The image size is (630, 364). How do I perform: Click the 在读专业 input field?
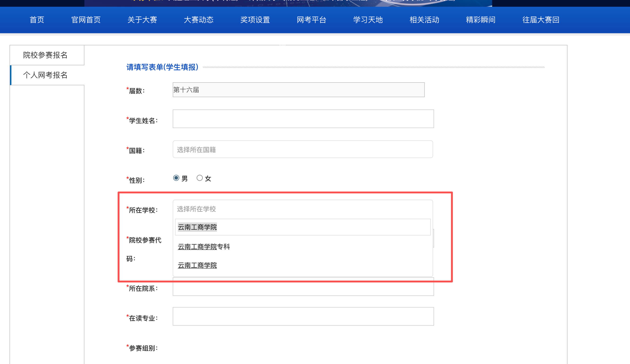click(303, 316)
